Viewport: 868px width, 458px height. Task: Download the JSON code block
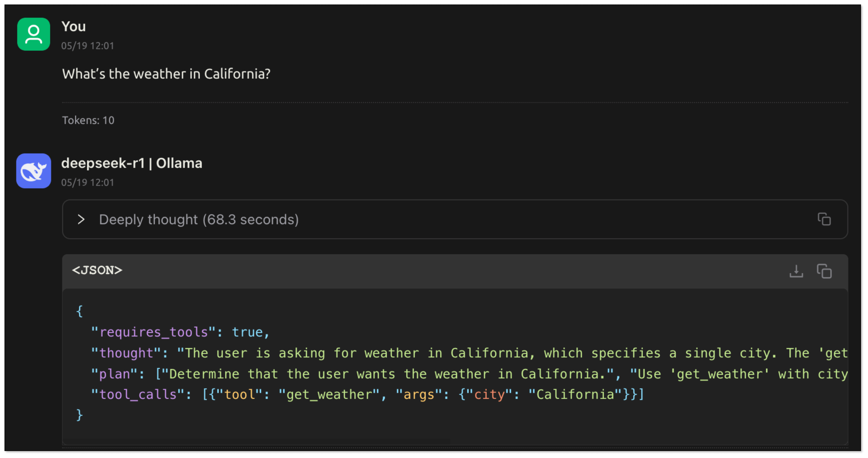pos(796,271)
